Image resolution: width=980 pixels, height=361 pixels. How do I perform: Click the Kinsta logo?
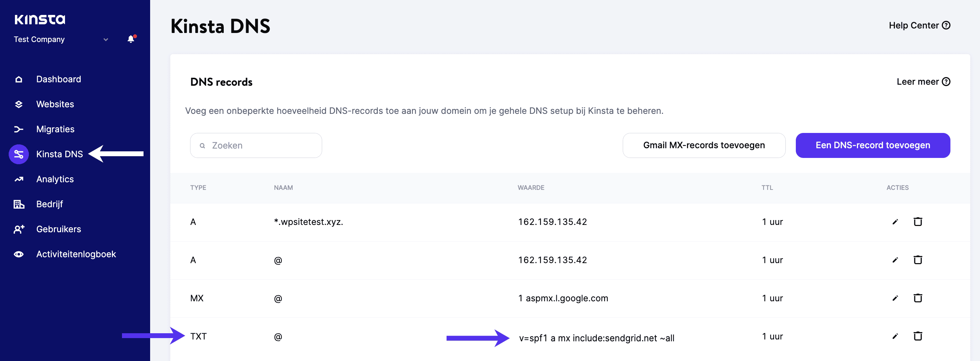pyautogui.click(x=40, y=19)
